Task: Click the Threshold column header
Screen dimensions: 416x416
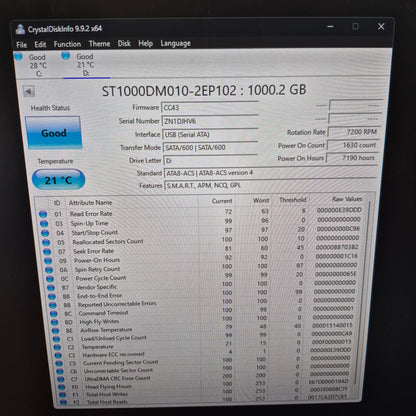Action: point(293,200)
